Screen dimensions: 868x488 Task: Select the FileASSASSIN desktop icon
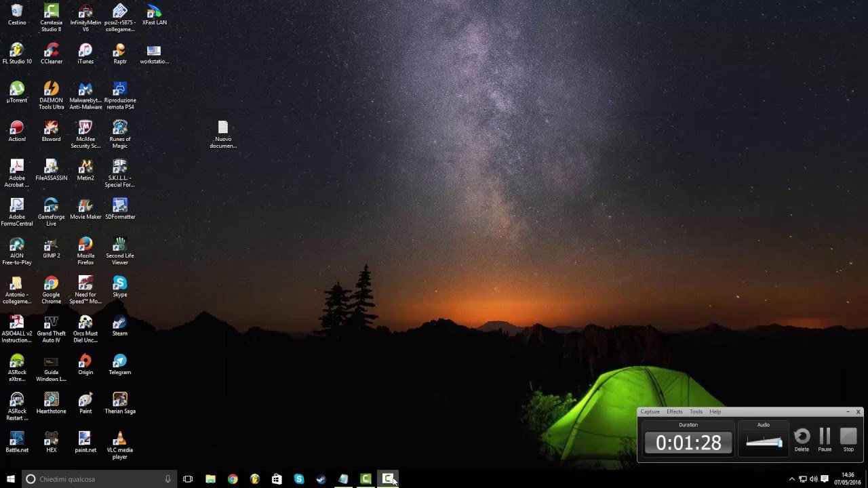51,170
